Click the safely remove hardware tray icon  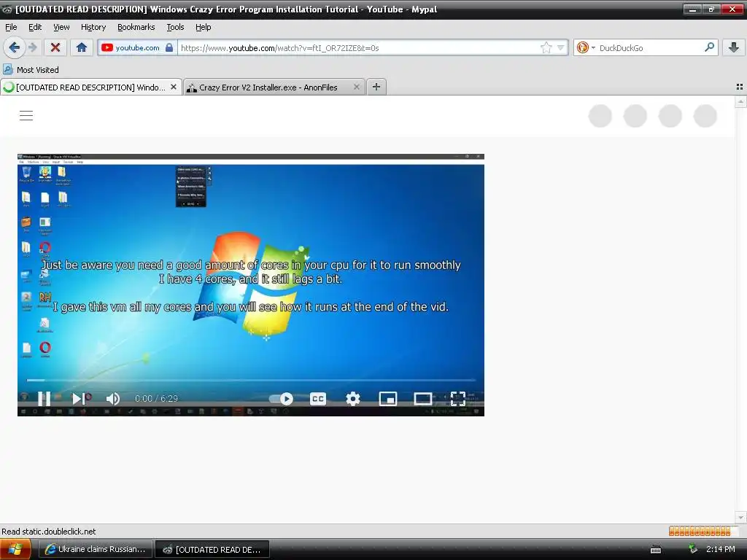[693, 549]
